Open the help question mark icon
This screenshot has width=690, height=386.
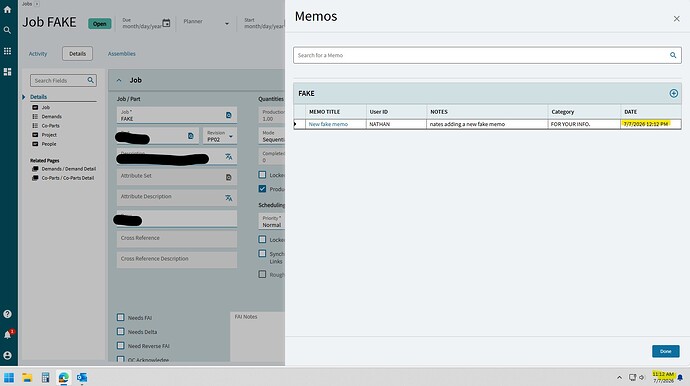(7, 314)
